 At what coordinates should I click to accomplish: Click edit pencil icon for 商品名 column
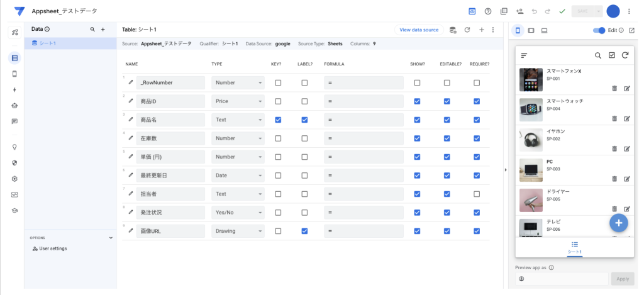(x=131, y=120)
